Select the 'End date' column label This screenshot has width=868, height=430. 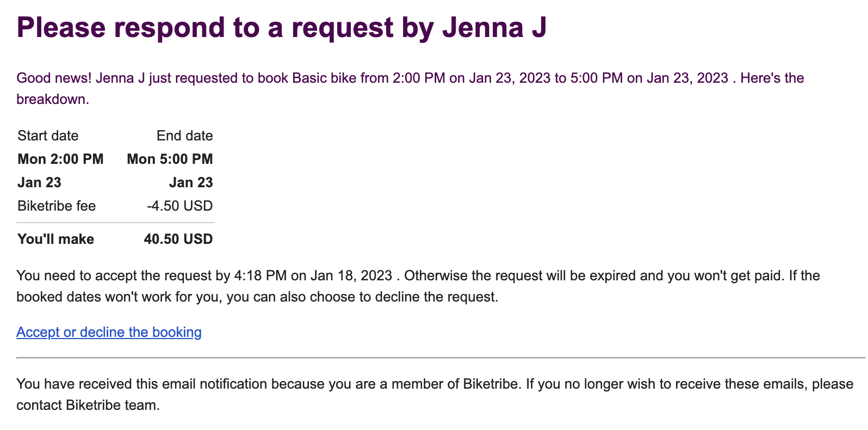pyautogui.click(x=184, y=136)
